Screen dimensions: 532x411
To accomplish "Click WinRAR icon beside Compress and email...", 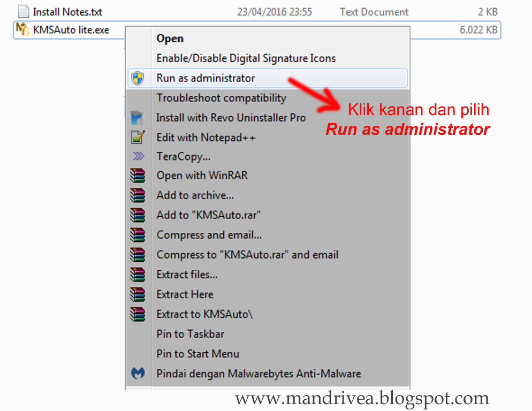I will click(x=138, y=235).
